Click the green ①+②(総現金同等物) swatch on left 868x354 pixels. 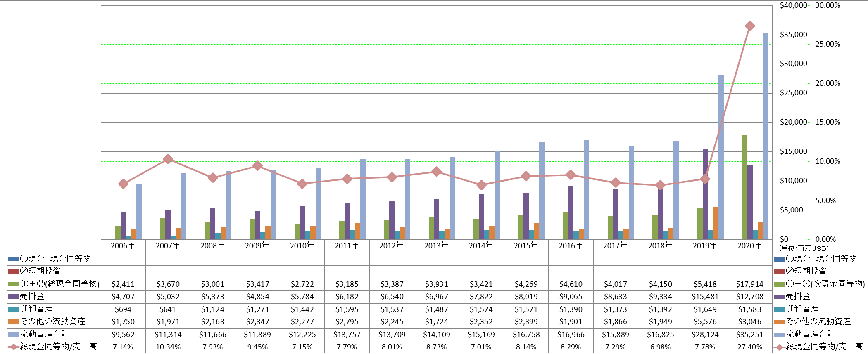[14, 284]
